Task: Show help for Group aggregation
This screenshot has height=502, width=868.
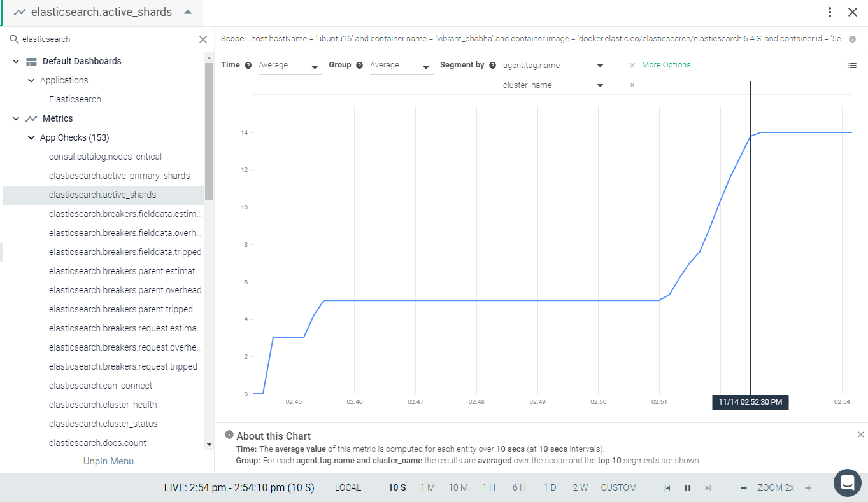Action: tap(360, 65)
